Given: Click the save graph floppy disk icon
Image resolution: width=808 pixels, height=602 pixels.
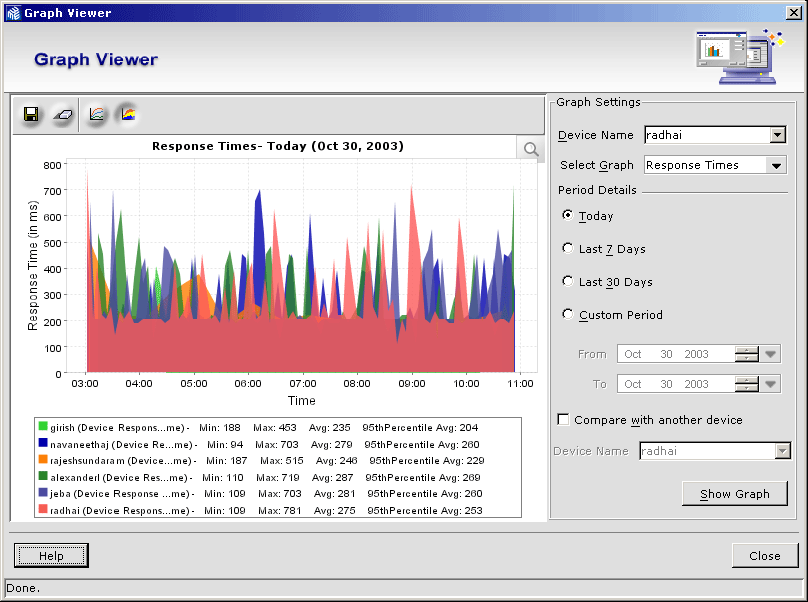Looking at the screenshot, I should coord(32,115).
